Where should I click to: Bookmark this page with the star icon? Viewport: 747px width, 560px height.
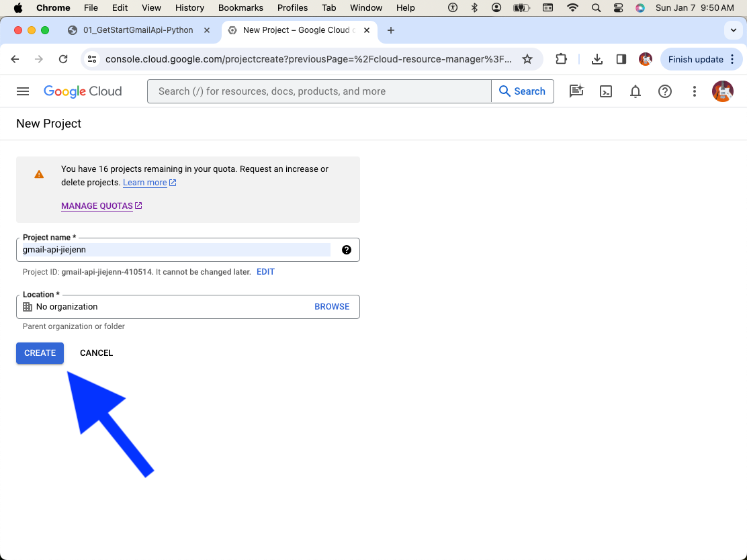click(527, 59)
